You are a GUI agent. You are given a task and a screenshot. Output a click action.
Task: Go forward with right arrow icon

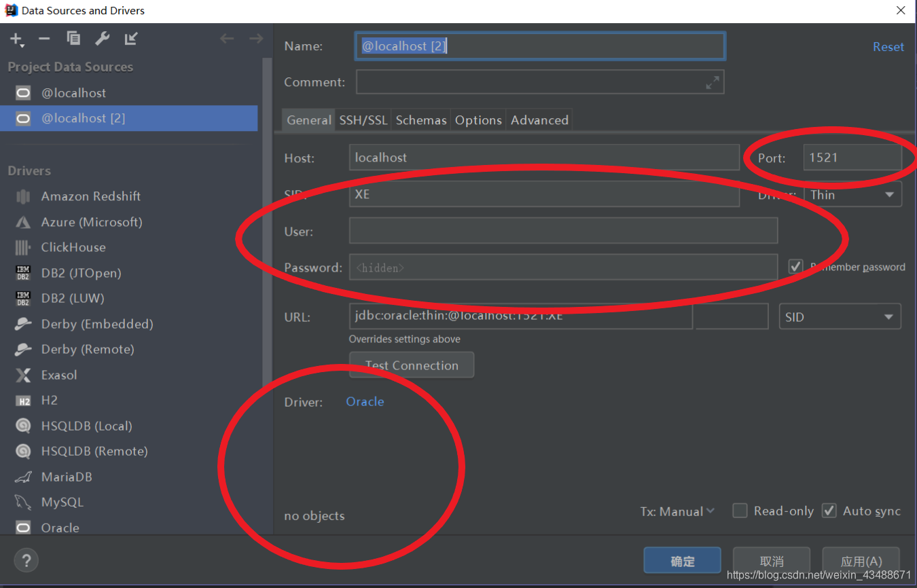(x=256, y=39)
